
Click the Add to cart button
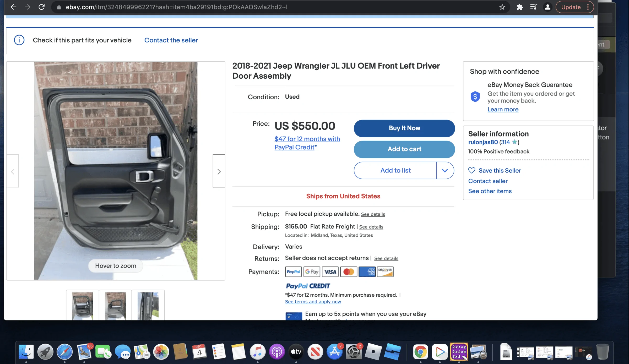tap(404, 149)
